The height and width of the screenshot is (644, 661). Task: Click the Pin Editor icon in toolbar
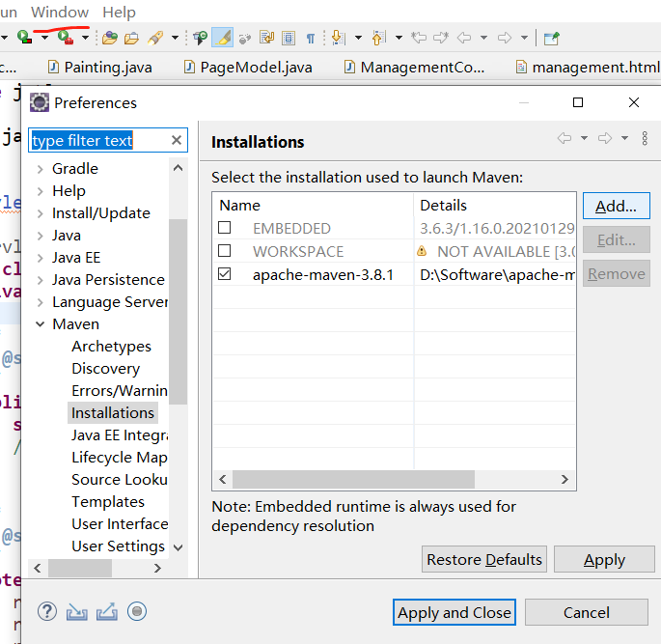(x=551, y=38)
